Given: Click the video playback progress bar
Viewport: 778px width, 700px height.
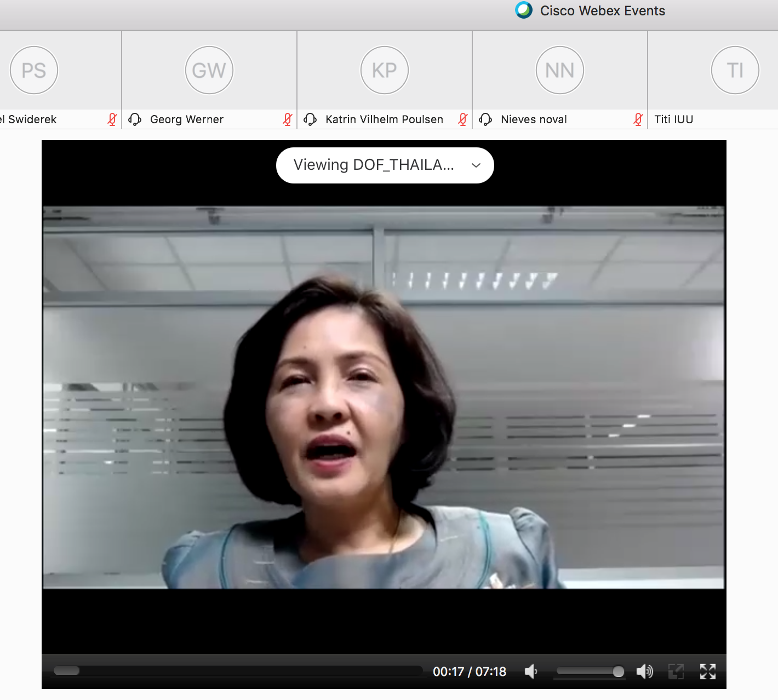Looking at the screenshot, I should (238, 671).
